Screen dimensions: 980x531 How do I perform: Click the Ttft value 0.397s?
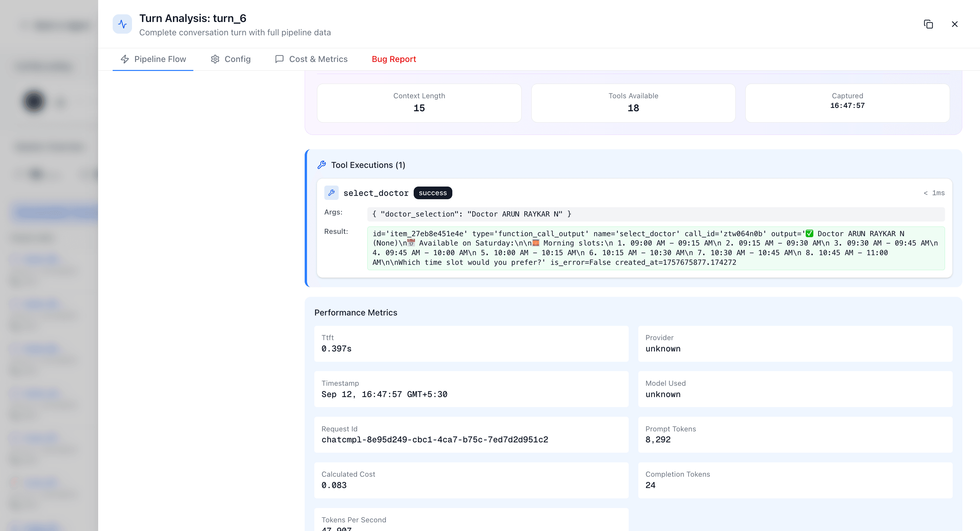(x=336, y=348)
